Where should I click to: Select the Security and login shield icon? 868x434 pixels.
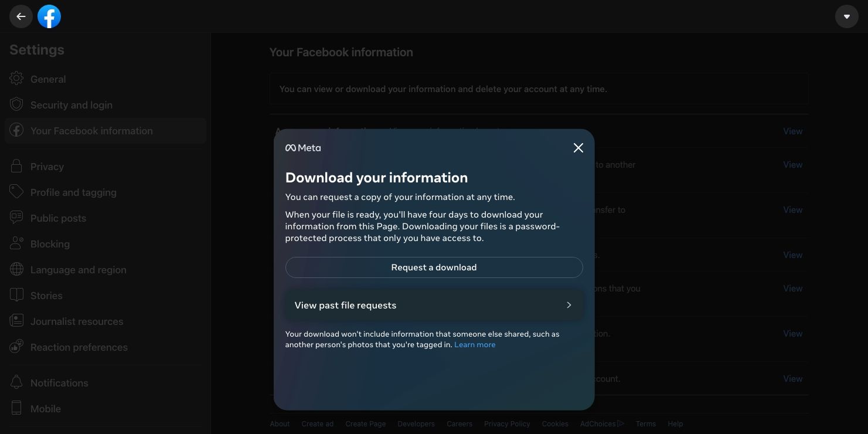[16, 105]
